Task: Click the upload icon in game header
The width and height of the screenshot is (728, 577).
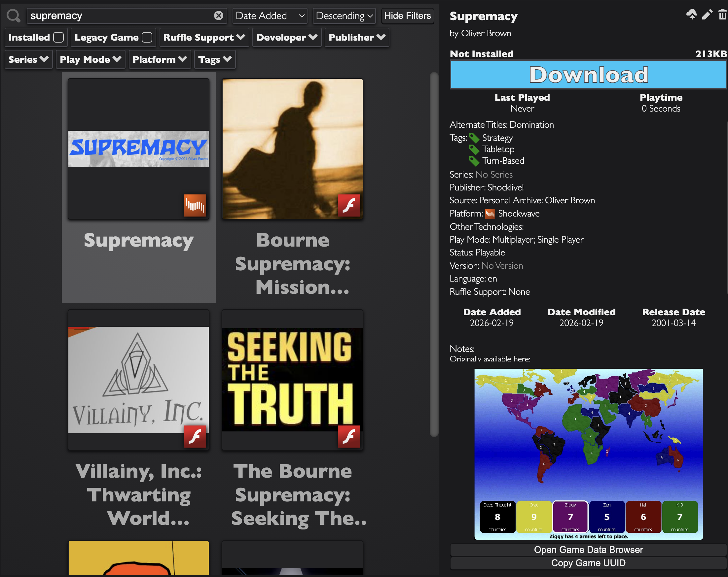Action: pos(691,15)
